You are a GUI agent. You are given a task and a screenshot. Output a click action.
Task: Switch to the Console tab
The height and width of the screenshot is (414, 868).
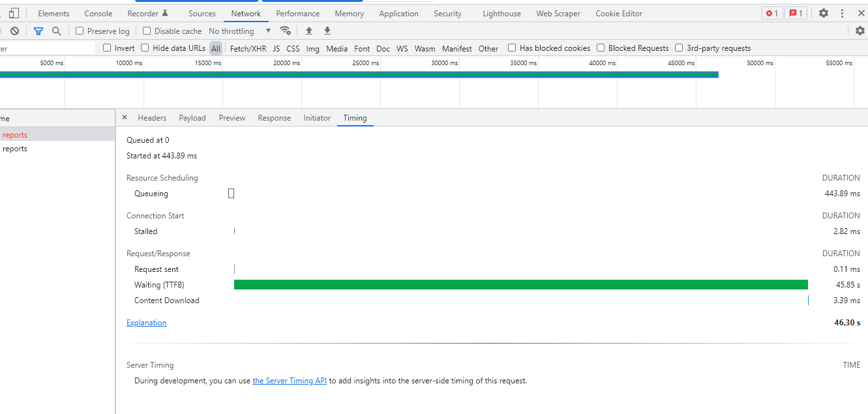pyautogui.click(x=98, y=13)
